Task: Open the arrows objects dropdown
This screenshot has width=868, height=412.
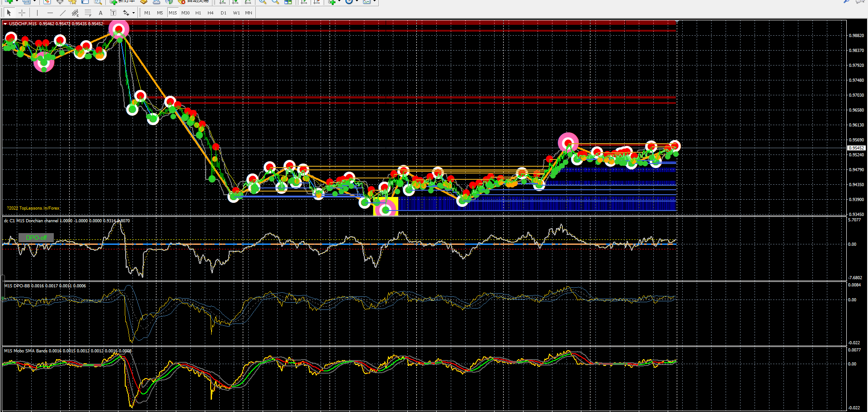Action: [133, 13]
